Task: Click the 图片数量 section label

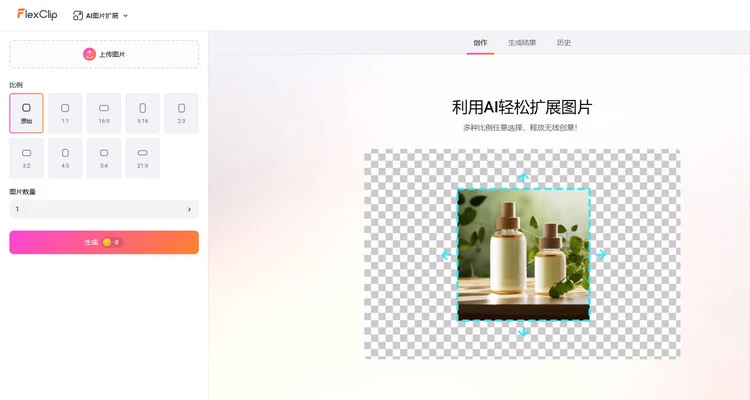Action: [x=22, y=192]
